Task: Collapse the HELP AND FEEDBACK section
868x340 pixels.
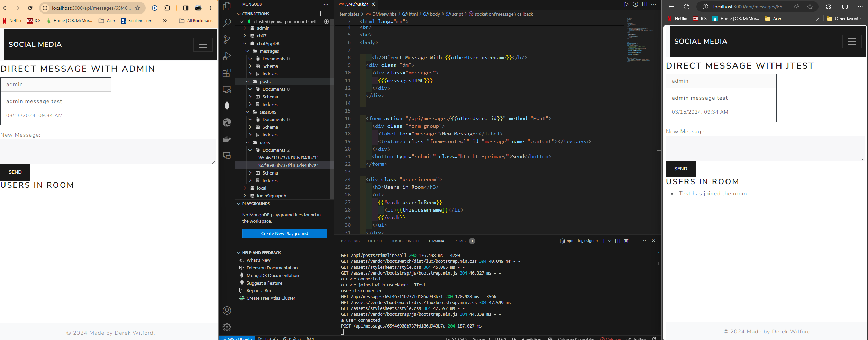Action: click(239, 253)
